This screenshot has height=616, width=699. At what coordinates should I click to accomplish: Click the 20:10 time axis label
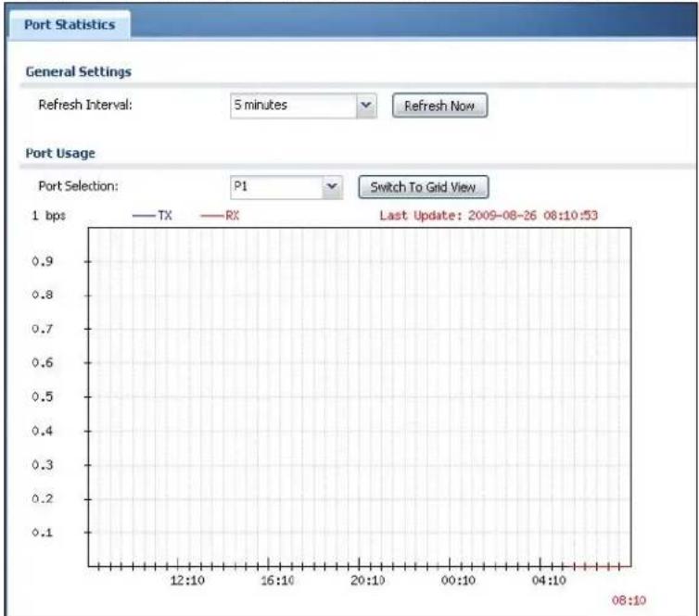tap(368, 581)
